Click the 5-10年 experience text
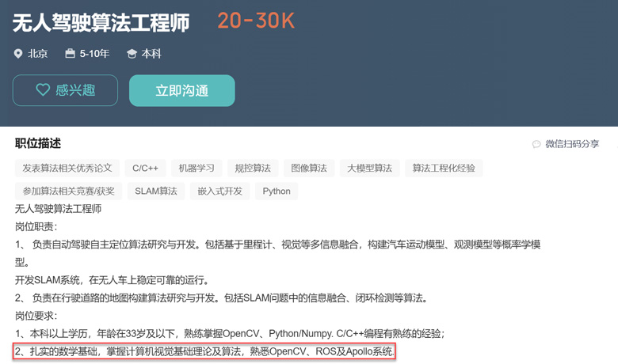 click(94, 53)
